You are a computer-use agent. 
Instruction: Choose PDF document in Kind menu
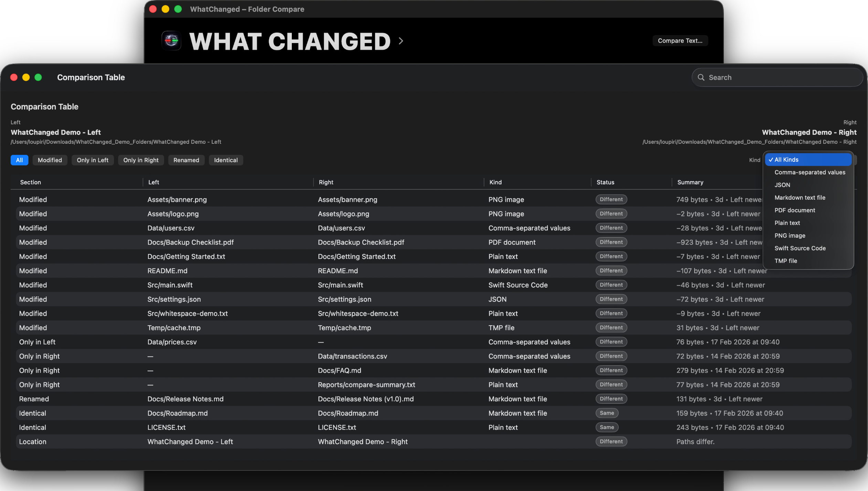(x=808, y=210)
